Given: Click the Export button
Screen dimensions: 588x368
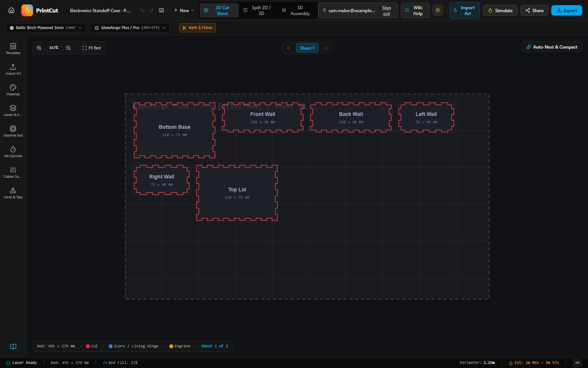Looking at the screenshot, I should (566, 10).
